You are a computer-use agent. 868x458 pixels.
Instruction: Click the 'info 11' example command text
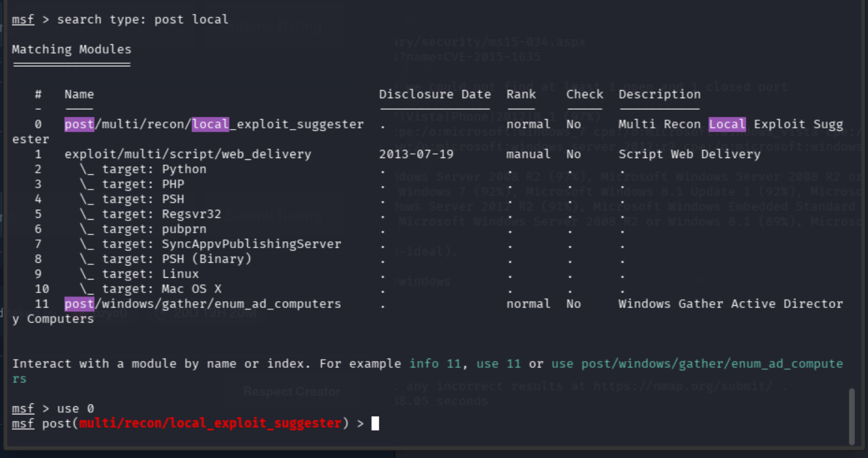[436, 364]
